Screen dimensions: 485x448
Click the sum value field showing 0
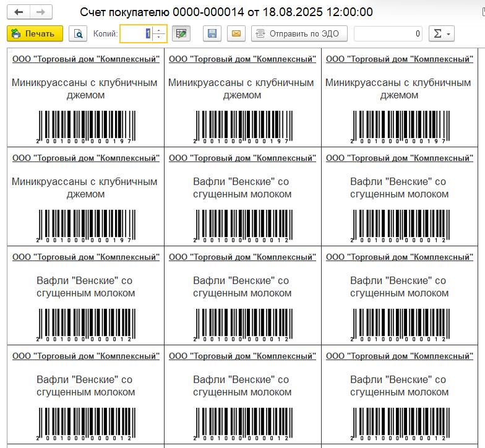pyautogui.click(x=388, y=33)
